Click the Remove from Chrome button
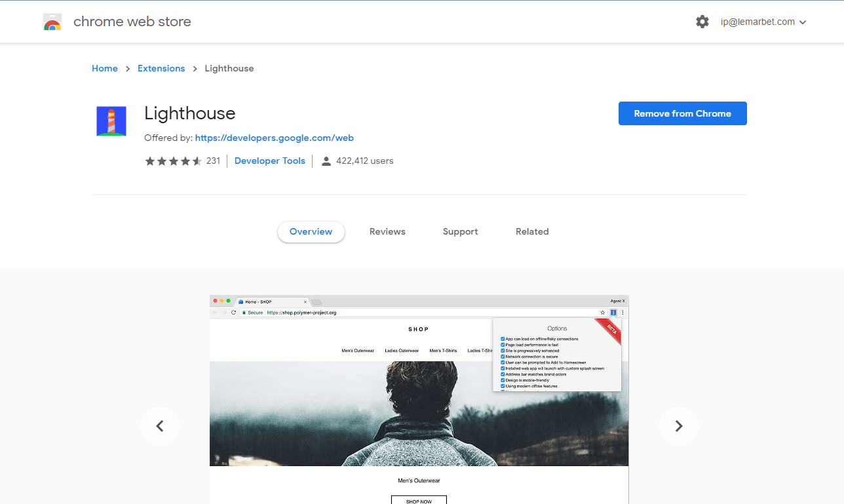This screenshot has height=504, width=844. (683, 113)
